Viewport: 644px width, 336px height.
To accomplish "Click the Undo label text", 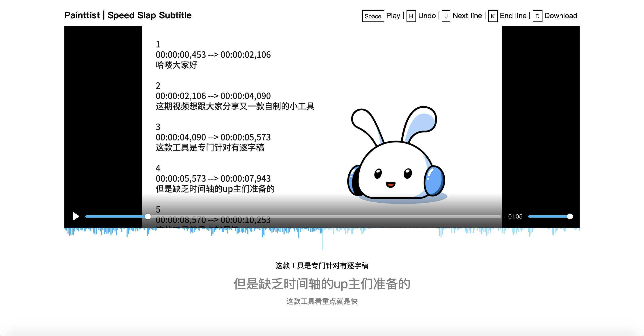I will pos(427,16).
